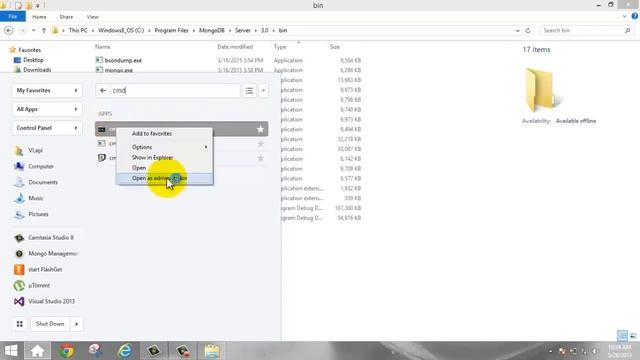Select Open as administrator in context menu
Image resolution: width=640 pixels, height=360 pixels.
pyautogui.click(x=164, y=178)
